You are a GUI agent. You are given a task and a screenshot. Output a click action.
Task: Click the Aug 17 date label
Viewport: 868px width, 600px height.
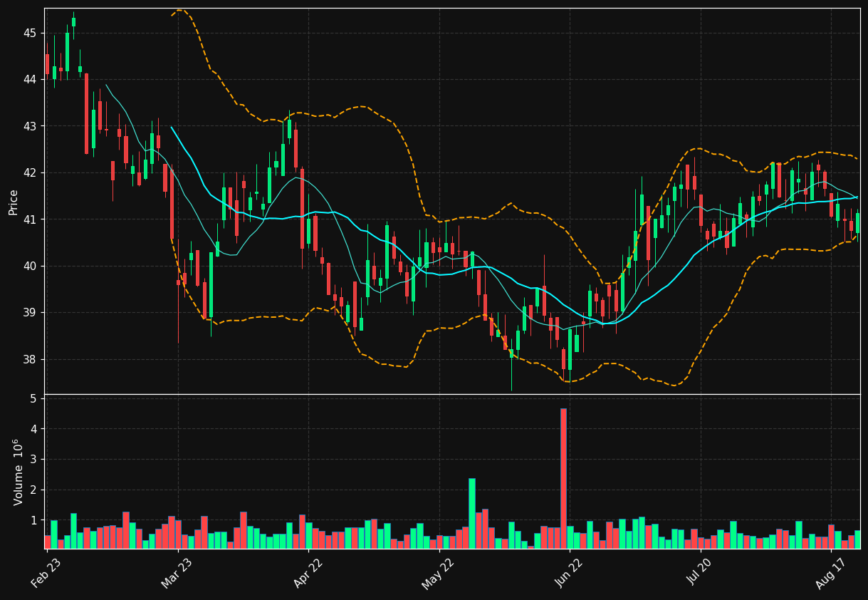(830, 574)
